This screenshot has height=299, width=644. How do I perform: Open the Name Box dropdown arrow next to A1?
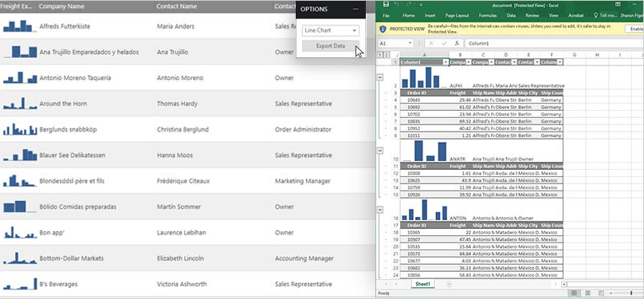[x=410, y=43]
